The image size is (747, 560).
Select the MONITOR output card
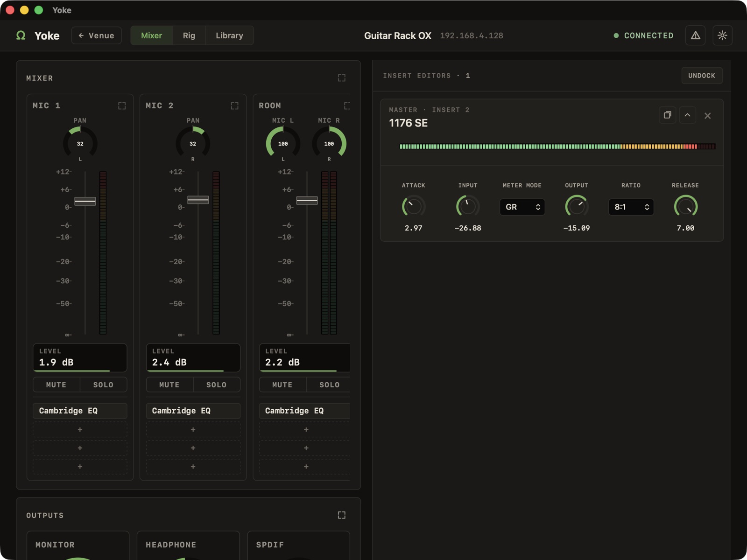78,545
